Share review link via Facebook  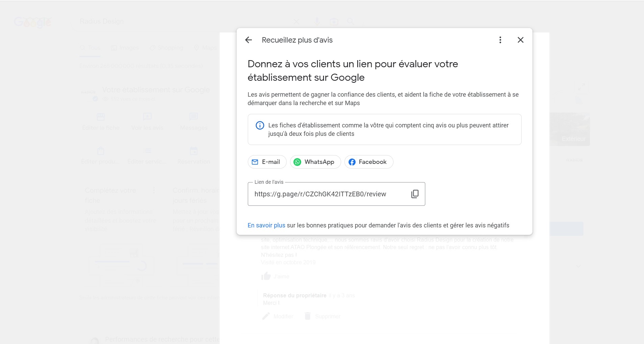pyautogui.click(x=369, y=162)
